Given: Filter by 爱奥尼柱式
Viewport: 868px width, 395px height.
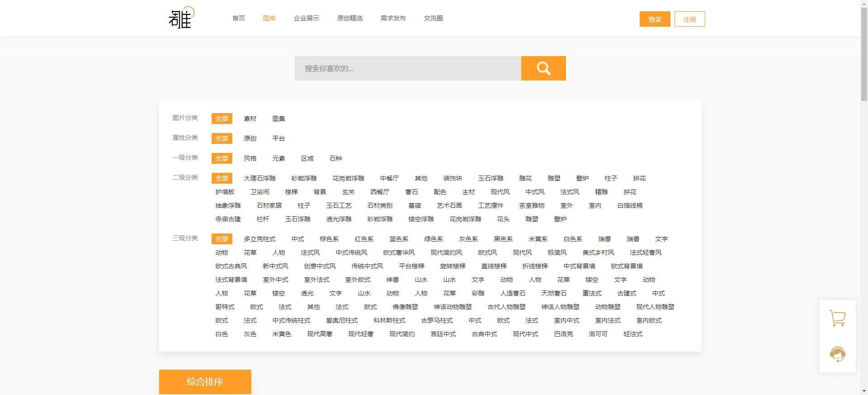Looking at the screenshot, I should pyautogui.click(x=342, y=320).
